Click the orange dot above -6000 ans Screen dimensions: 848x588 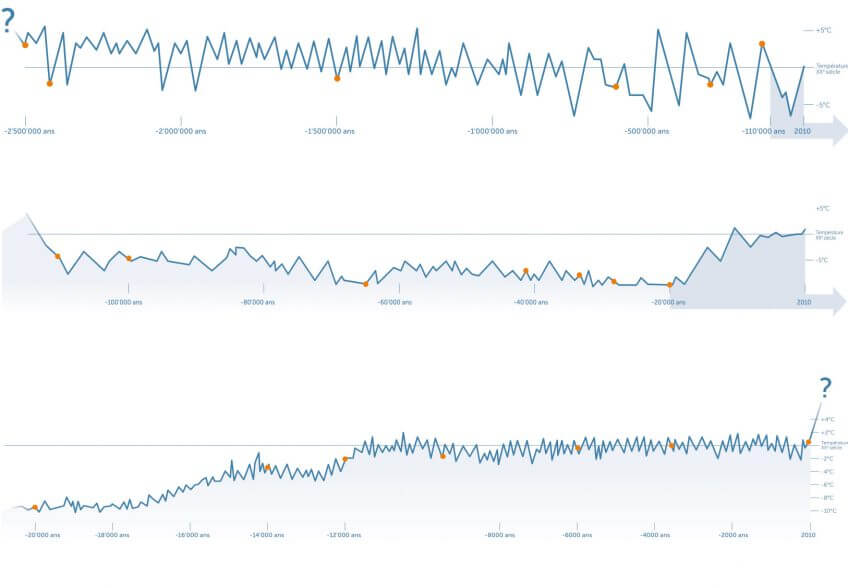(x=577, y=447)
